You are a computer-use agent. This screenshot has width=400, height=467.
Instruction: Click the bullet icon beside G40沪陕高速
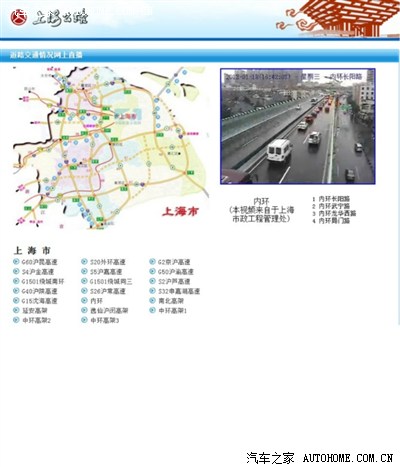click(x=16, y=291)
